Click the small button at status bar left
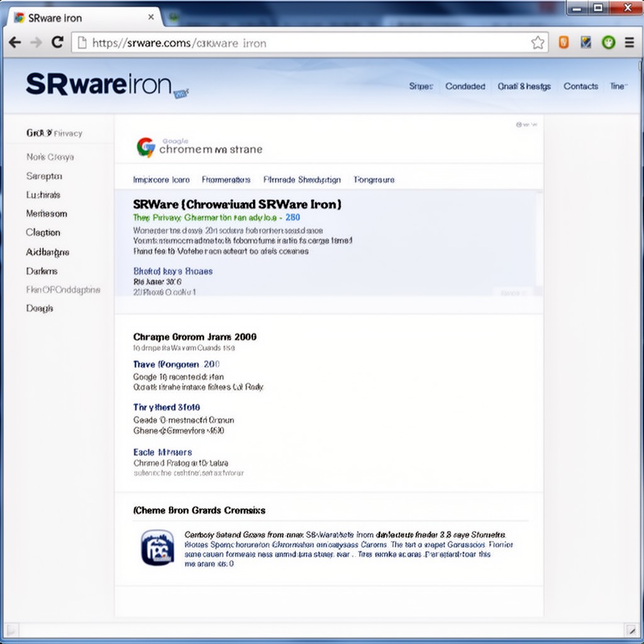 12,630
